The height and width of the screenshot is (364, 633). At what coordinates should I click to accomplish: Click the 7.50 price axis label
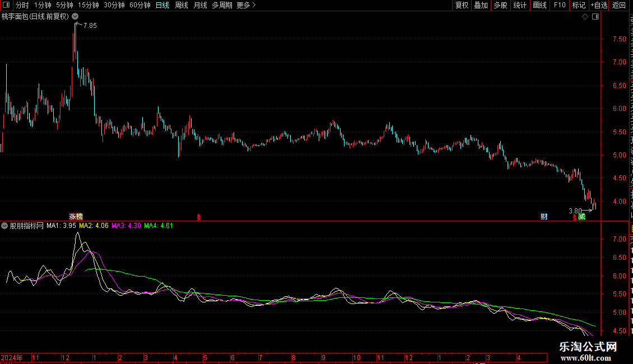(619, 39)
